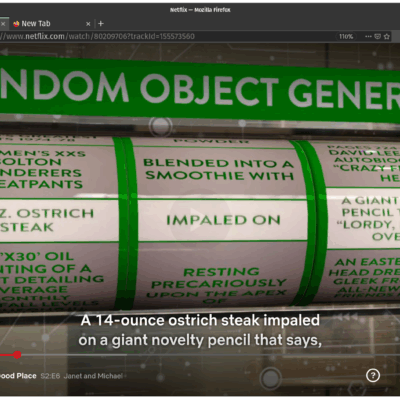Click the episode title 'S2:E6 Janet and Michael'
Image resolution: width=400 pixels, height=400 pixels.
[82, 376]
